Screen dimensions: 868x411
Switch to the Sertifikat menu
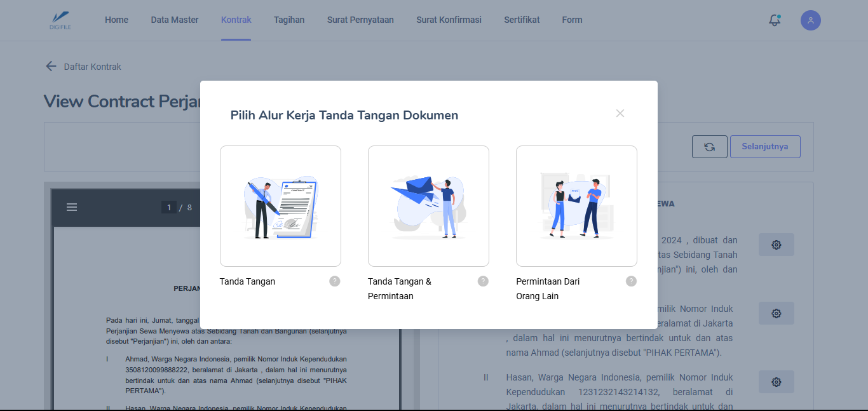(x=522, y=20)
